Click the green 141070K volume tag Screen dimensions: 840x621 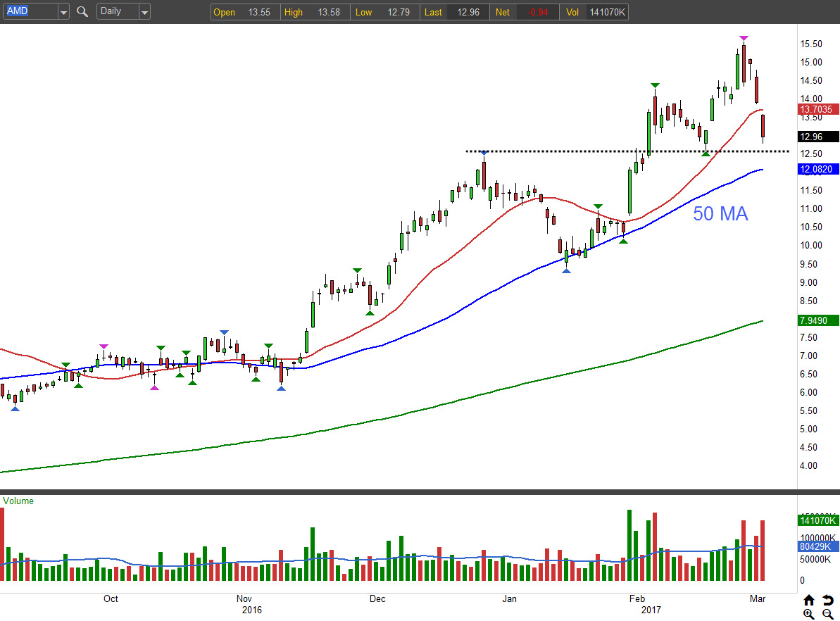pos(818,520)
